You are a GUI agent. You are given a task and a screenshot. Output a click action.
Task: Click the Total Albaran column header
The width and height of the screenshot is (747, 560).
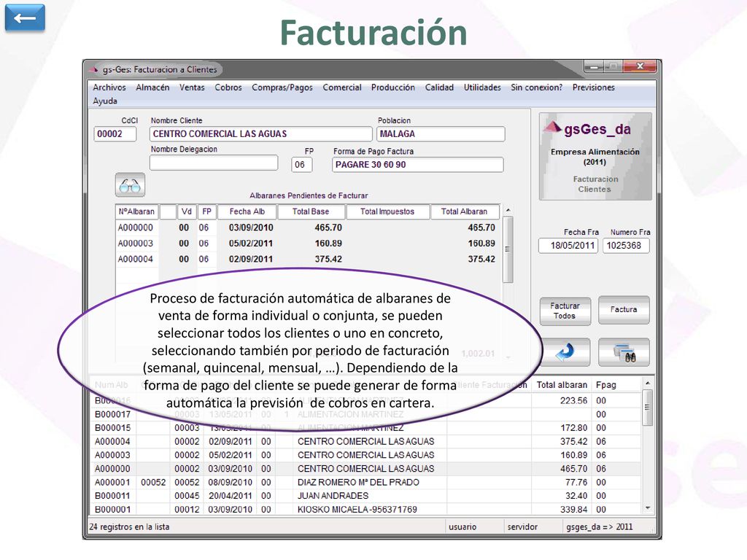pos(465,212)
